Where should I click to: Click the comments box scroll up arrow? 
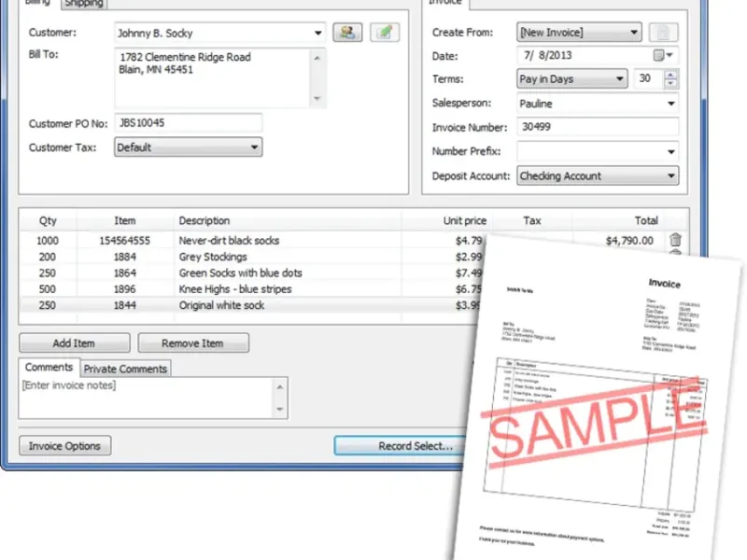[280, 387]
